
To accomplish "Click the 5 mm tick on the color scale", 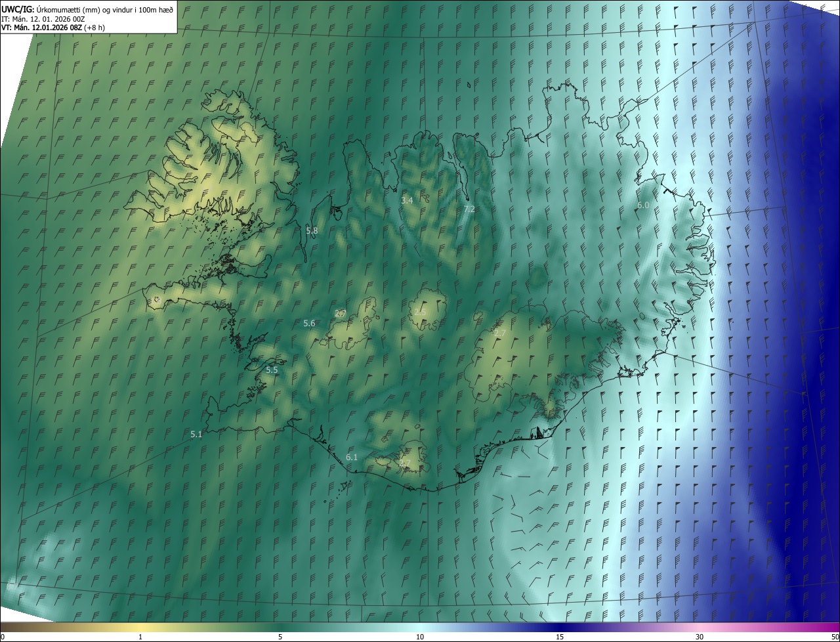I will coord(280,637).
